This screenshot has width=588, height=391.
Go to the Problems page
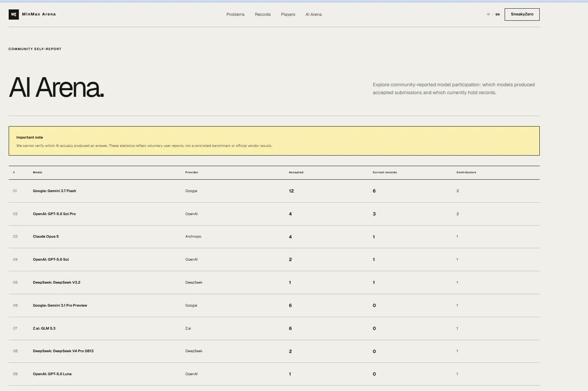[235, 14]
